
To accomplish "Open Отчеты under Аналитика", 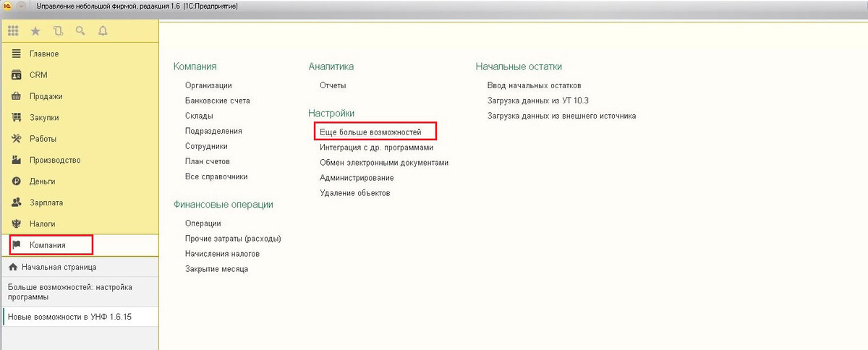I will coord(333,85).
